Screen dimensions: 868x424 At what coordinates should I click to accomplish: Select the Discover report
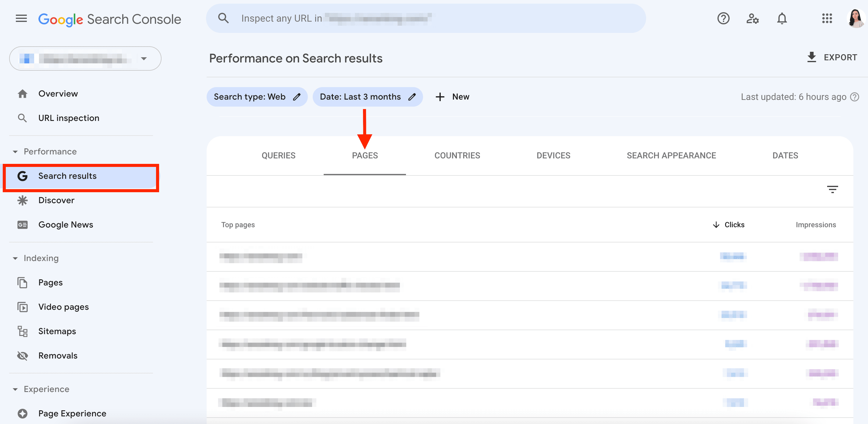click(56, 200)
